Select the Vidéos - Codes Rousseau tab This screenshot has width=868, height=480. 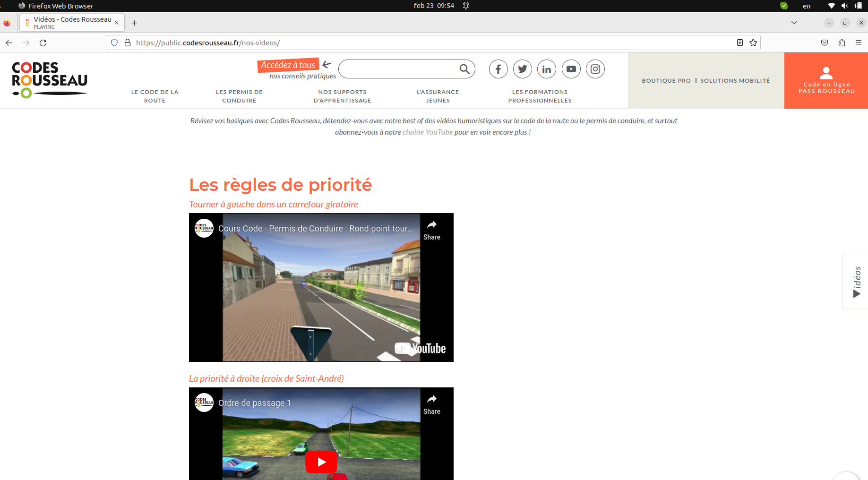[x=71, y=22]
